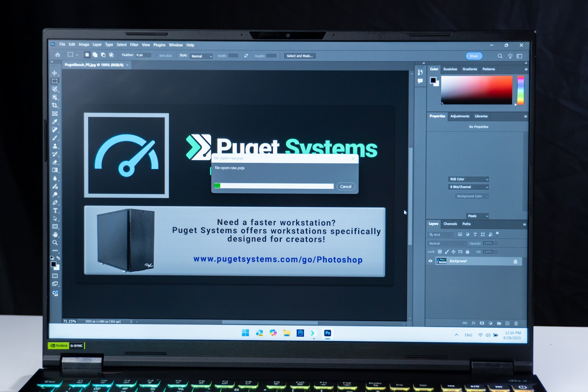
Task: Select the Dodge tool
Action: (x=55, y=195)
